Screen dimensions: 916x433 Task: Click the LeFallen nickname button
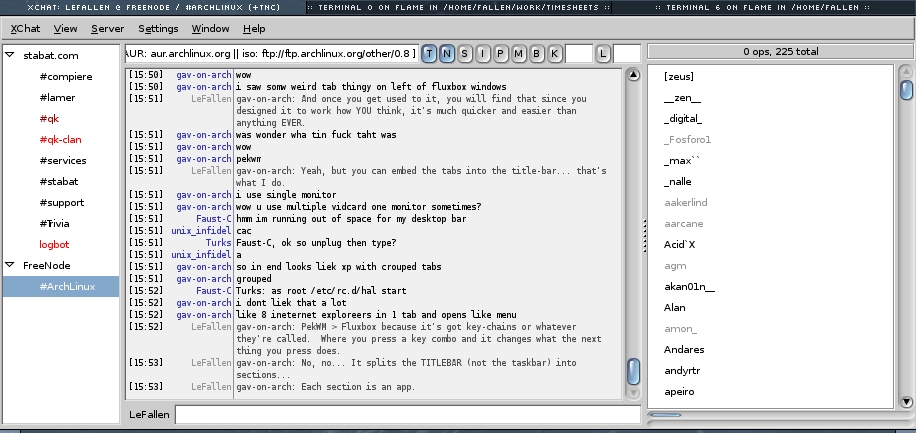tap(149, 414)
